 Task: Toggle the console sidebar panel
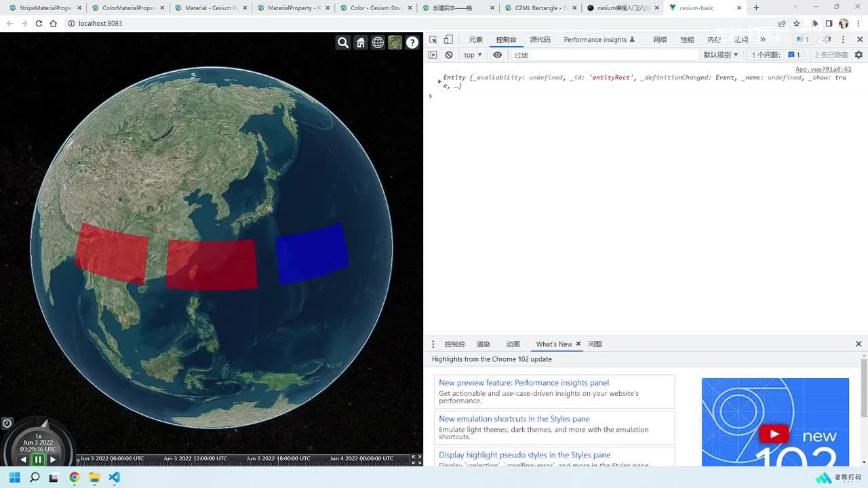pos(433,55)
